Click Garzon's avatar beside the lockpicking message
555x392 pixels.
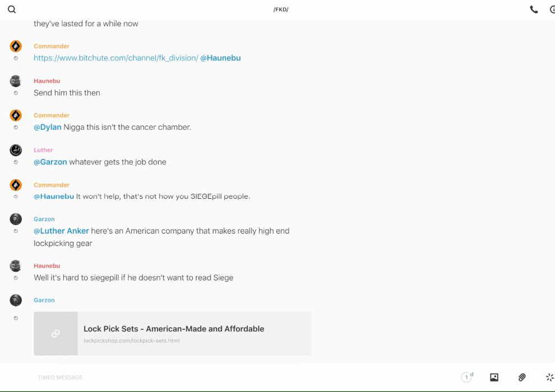point(16,220)
